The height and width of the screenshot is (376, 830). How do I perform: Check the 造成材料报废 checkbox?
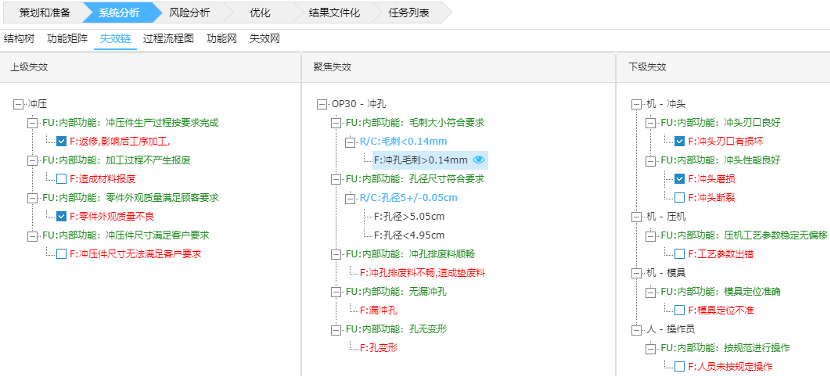pos(61,179)
